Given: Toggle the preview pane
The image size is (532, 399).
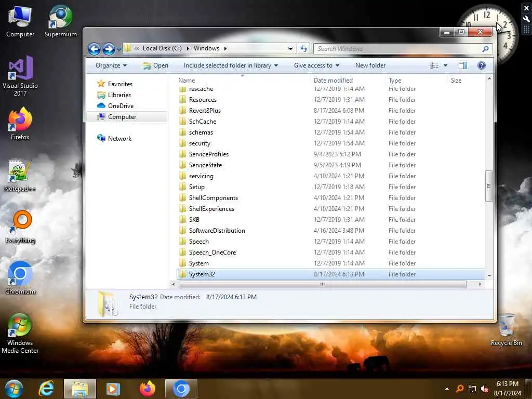Looking at the screenshot, I should (463, 65).
